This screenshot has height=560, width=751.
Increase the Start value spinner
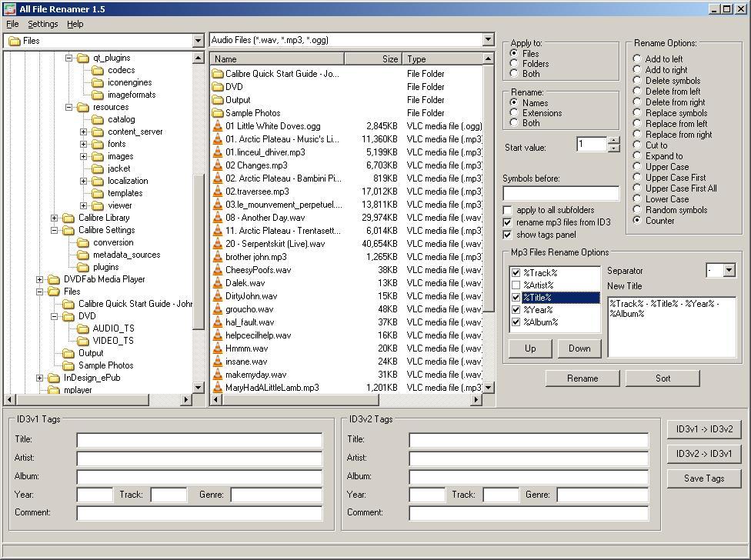click(x=613, y=140)
